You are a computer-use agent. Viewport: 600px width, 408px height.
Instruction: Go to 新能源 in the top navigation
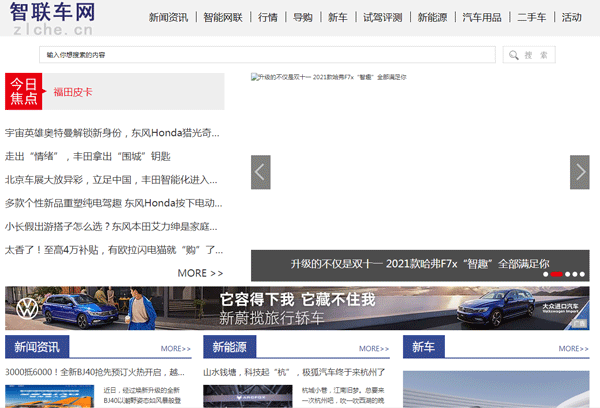point(432,17)
